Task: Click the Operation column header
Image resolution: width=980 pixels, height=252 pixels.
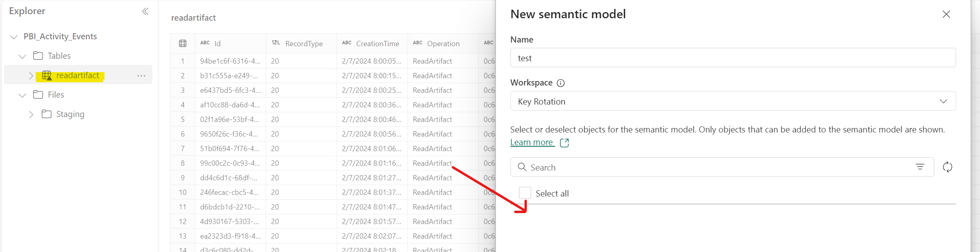Action: 443,43
